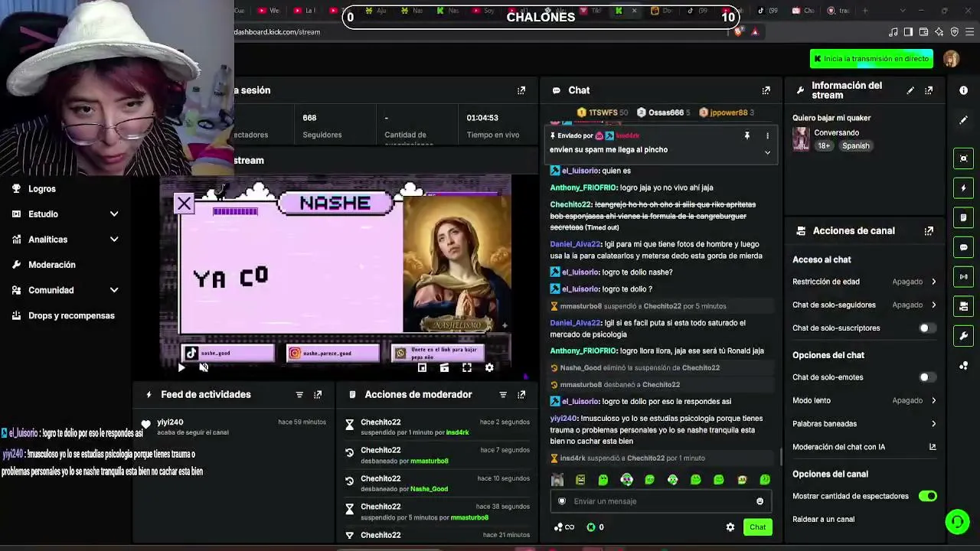The width and height of the screenshot is (980, 551).
Task: Open Modo lento options
Action: tap(864, 400)
